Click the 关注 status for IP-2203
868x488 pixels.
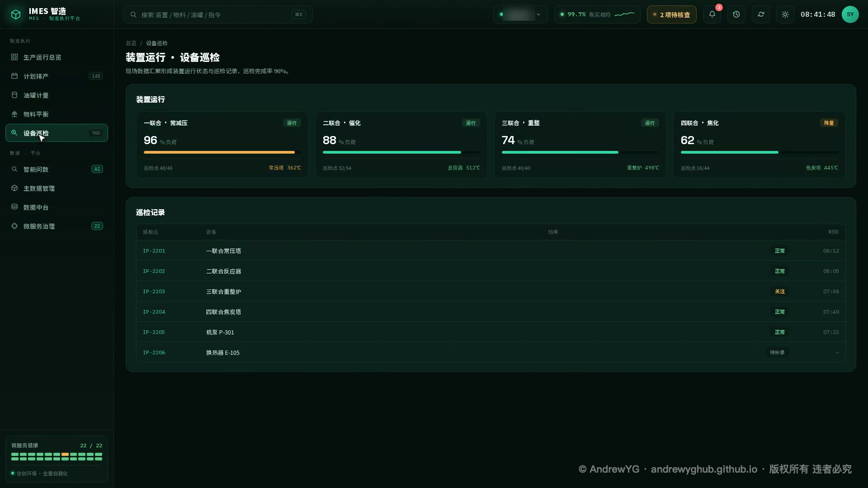click(780, 291)
